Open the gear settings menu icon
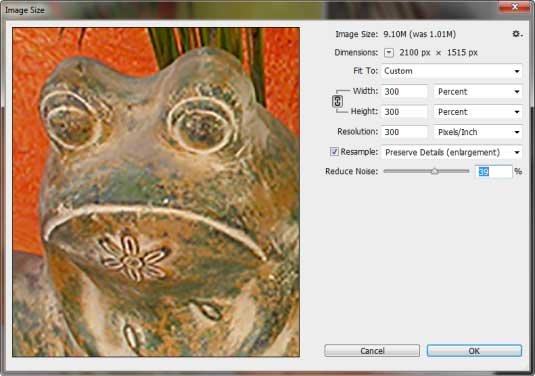535x376 pixels. click(517, 34)
